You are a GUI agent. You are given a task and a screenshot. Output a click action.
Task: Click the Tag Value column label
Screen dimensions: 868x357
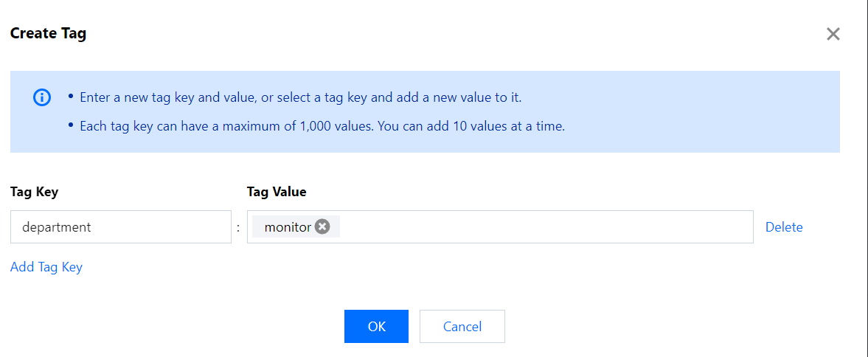coord(277,192)
